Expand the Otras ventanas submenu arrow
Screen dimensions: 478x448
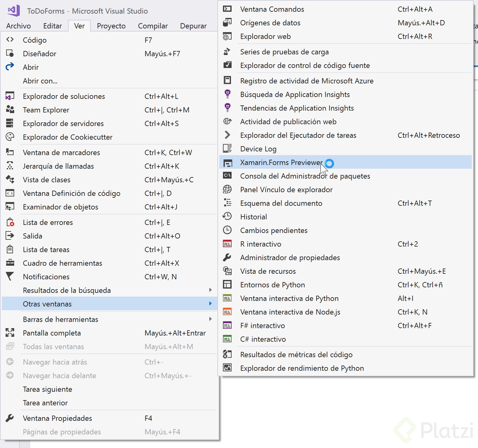click(x=210, y=303)
